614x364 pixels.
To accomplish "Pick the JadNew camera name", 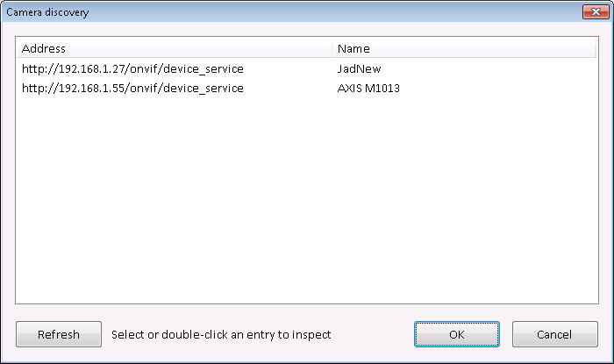I will point(359,68).
